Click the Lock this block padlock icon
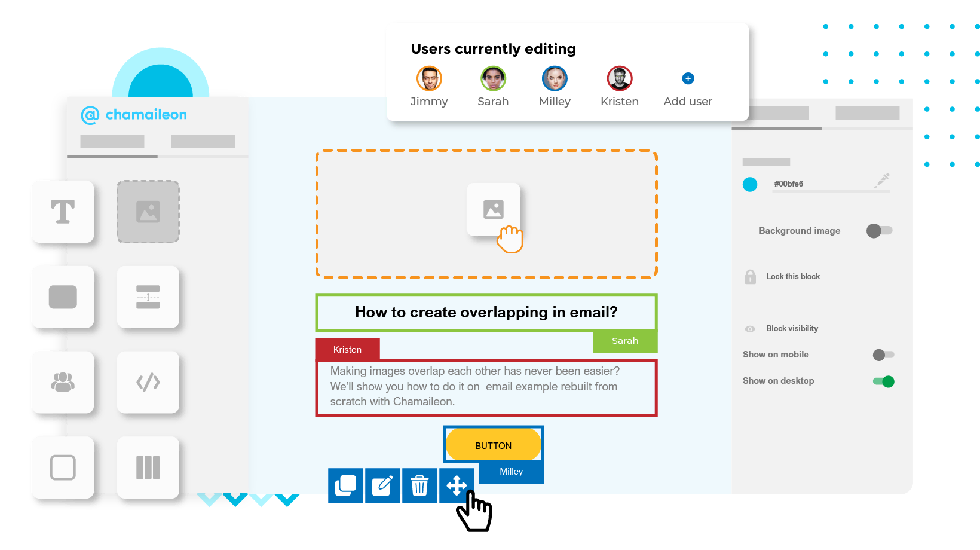This screenshot has width=980, height=550. pos(751,276)
